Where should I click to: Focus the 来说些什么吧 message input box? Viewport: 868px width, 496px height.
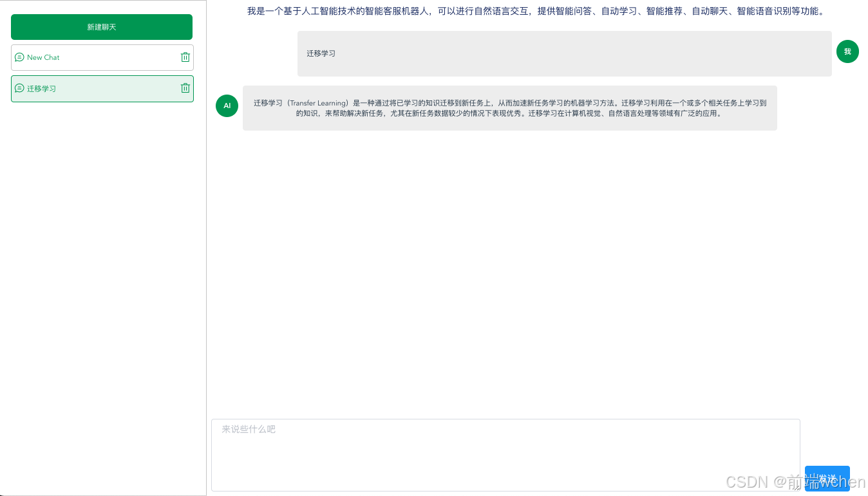pos(505,455)
